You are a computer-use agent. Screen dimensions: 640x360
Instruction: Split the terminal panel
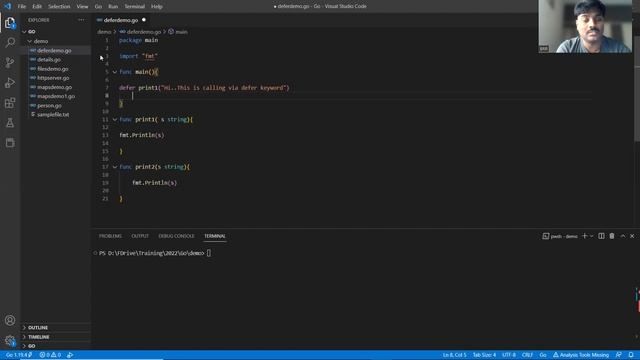[x=601, y=236]
